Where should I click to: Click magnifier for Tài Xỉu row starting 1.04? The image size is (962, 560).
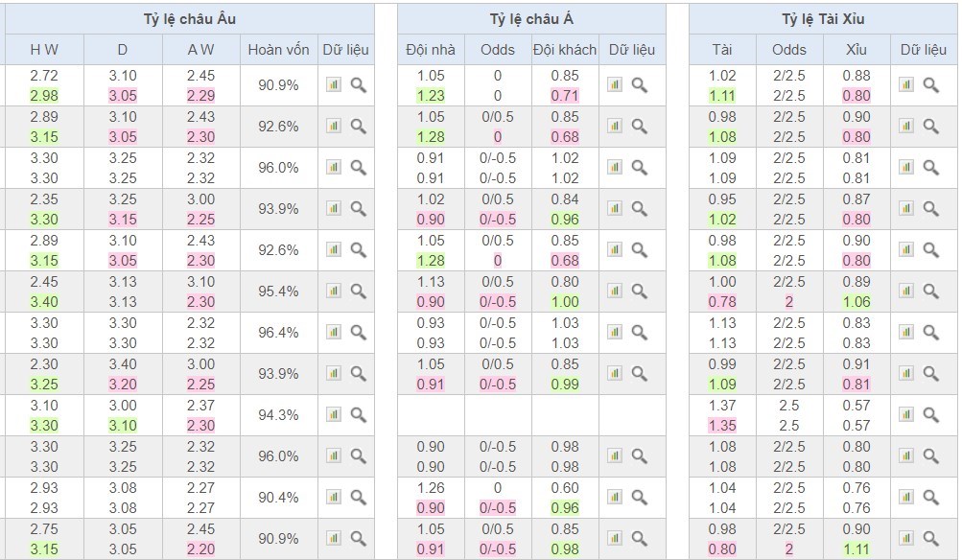point(931,497)
